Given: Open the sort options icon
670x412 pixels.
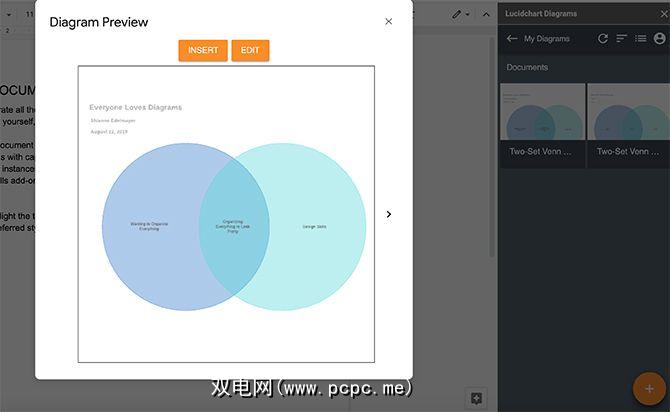Looking at the screenshot, I should [621, 38].
